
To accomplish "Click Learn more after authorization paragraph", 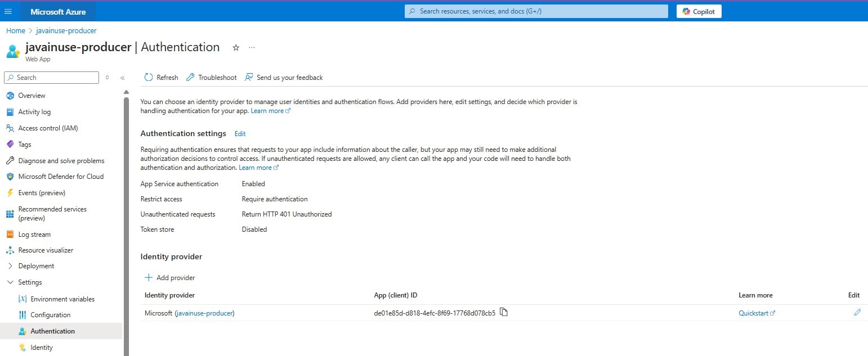I will pos(258,168).
